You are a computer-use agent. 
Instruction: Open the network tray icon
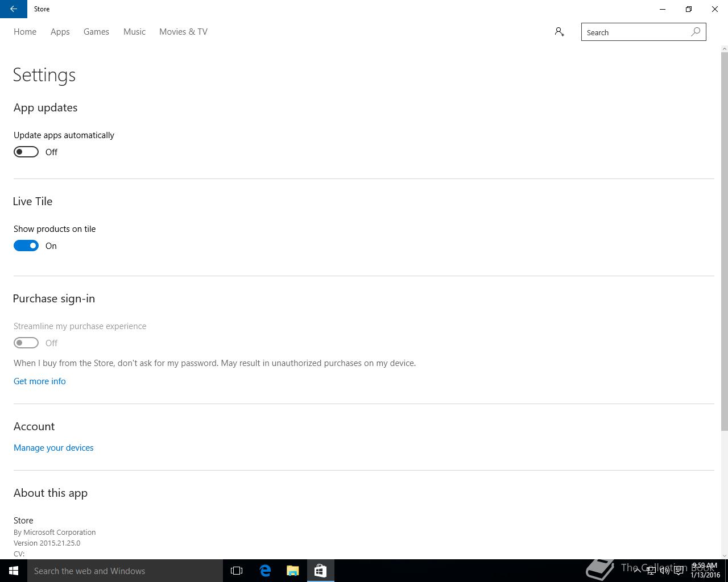coord(651,571)
